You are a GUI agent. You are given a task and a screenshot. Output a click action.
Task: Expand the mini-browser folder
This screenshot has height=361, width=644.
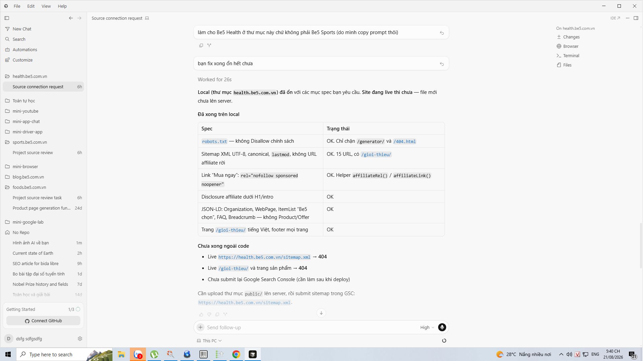click(43, 167)
